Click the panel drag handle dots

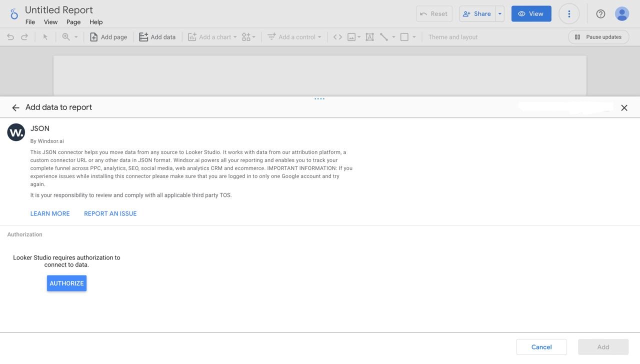coord(319,98)
